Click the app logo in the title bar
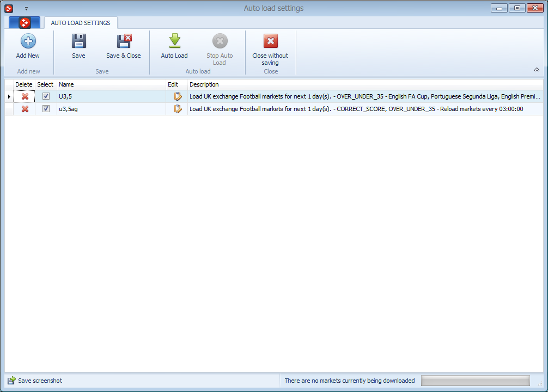548x392 pixels. [9, 8]
